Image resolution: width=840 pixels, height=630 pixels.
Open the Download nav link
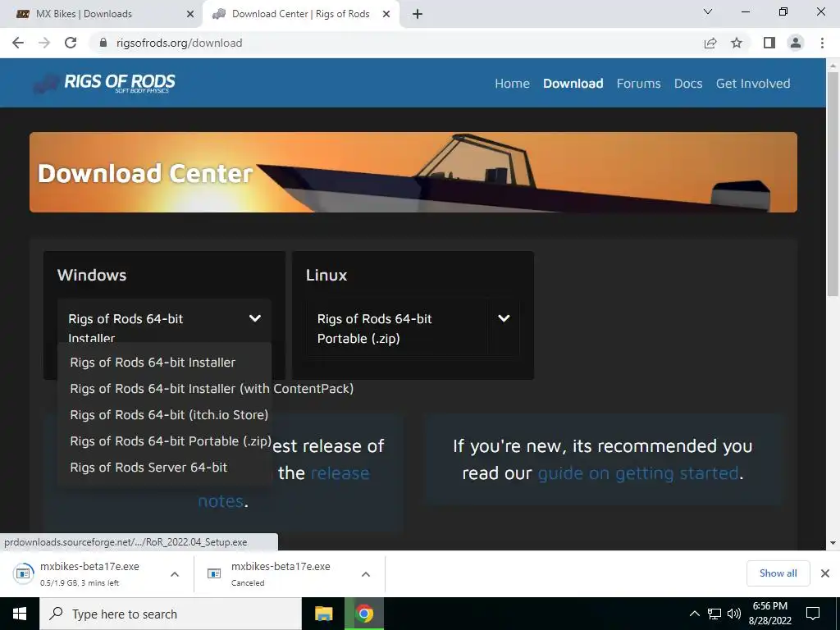573,84
